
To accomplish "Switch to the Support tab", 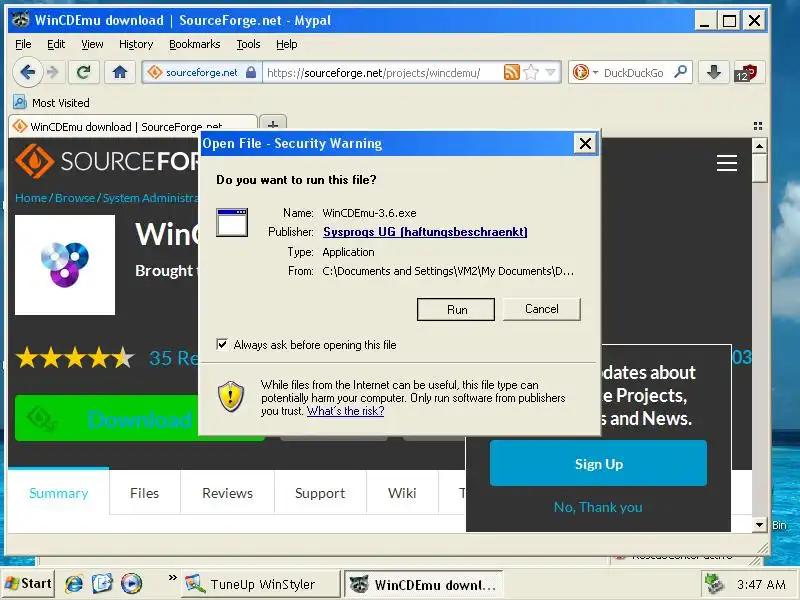I will pyautogui.click(x=320, y=493).
